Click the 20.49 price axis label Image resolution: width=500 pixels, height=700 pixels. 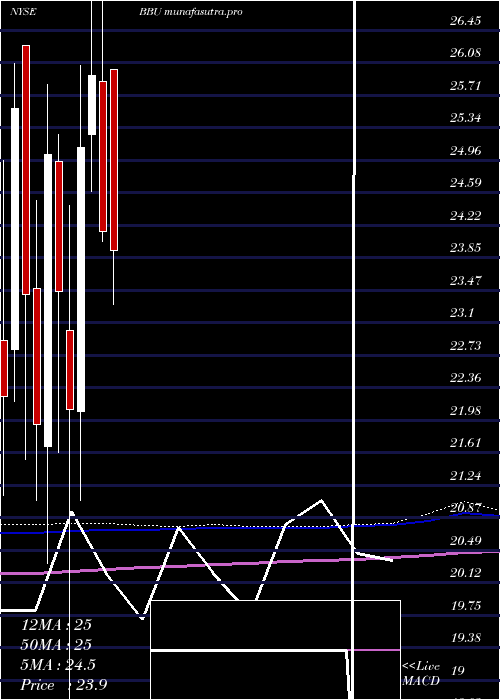click(x=465, y=541)
